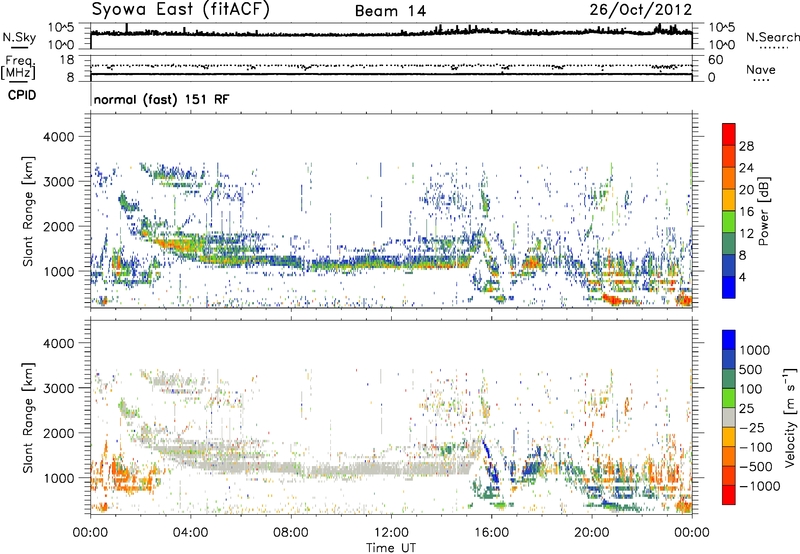This screenshot has width=800, height=554.
Task: Click the '08:00' time axis label
Action: [291, 532]
